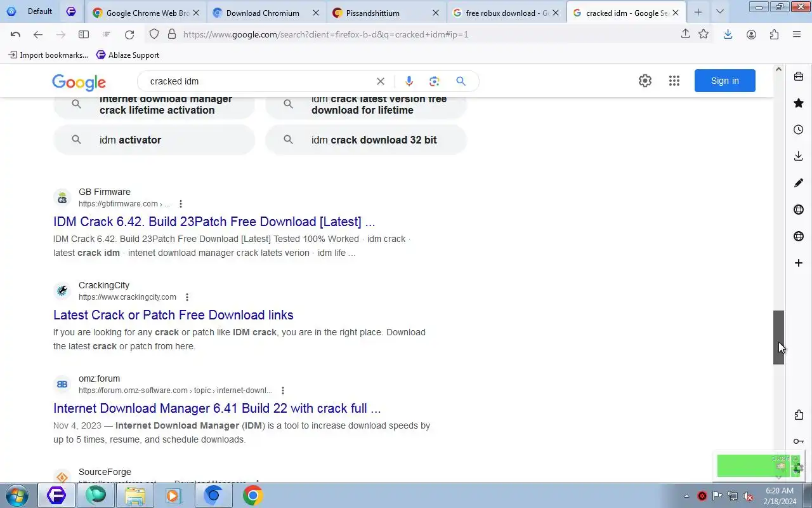Screen dimensions: 812x508
Task: Open Google Chrome from taskbar
Action: tap(253, 495)
